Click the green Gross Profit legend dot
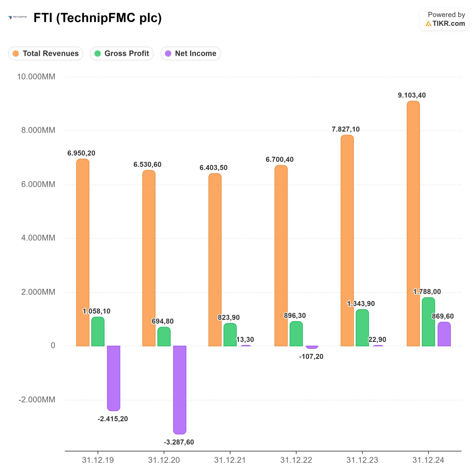The height and width of the screenshot is (476, 476). coord(98,54)
